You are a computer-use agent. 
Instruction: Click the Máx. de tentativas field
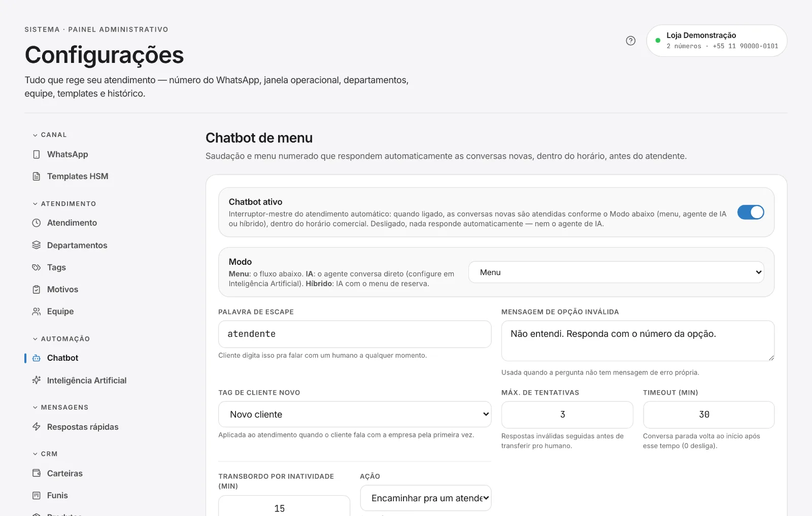[x=567, y=415]
